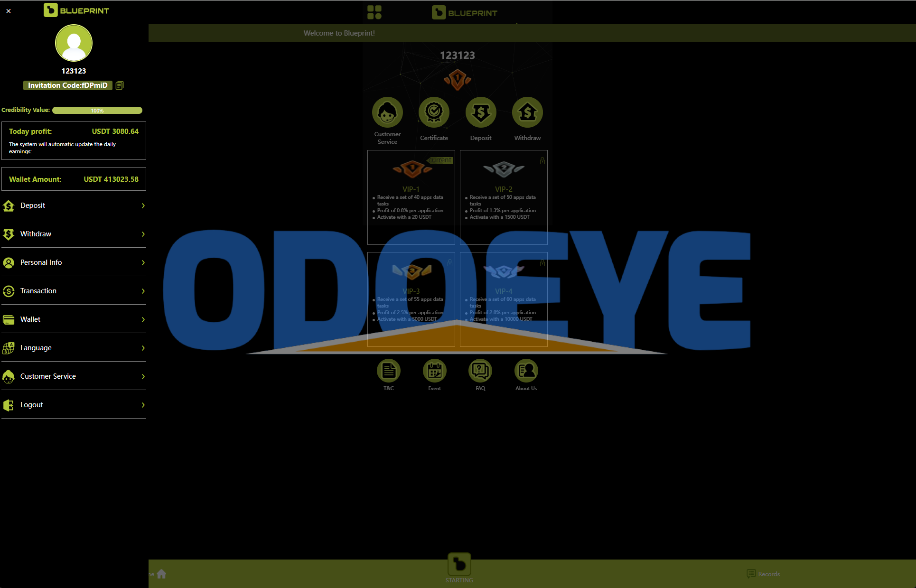Click the About Us icon
The height and width of the screenshot is (588, 916).
(x=526, y=371)
